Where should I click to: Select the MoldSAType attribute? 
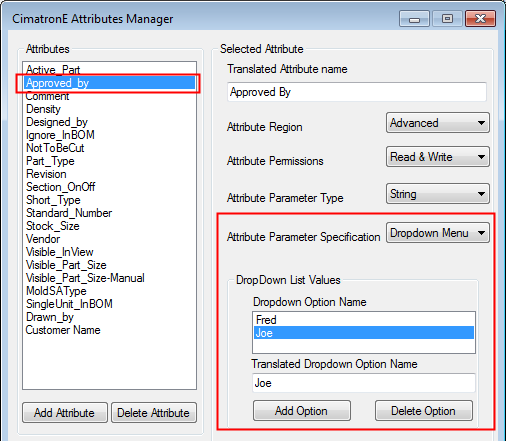coord(56,291)
